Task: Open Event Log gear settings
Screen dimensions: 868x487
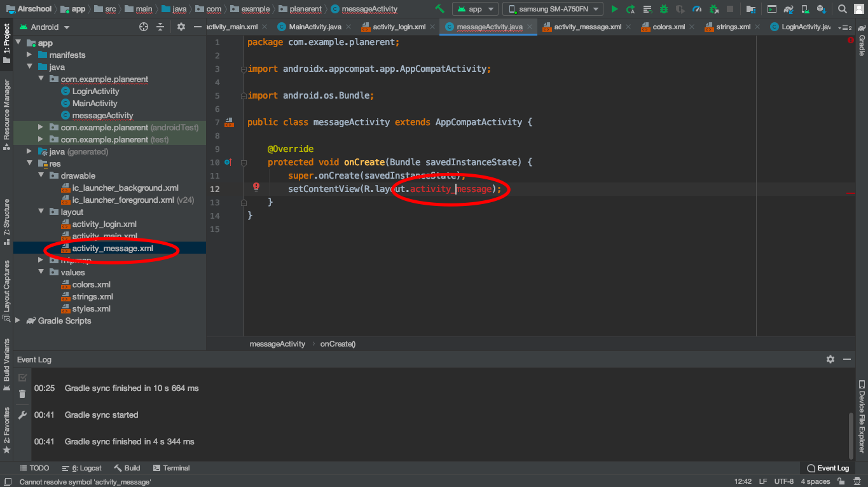Action: pos(830,359)
